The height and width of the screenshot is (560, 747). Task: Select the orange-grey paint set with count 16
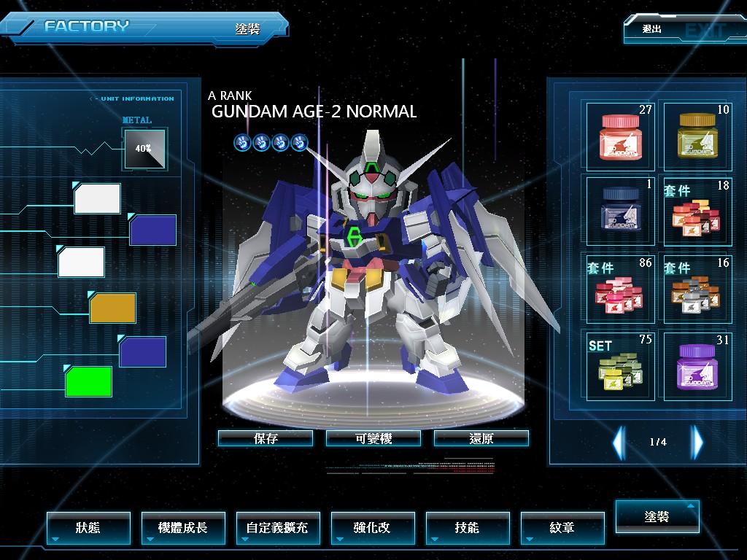click(697, 289)
